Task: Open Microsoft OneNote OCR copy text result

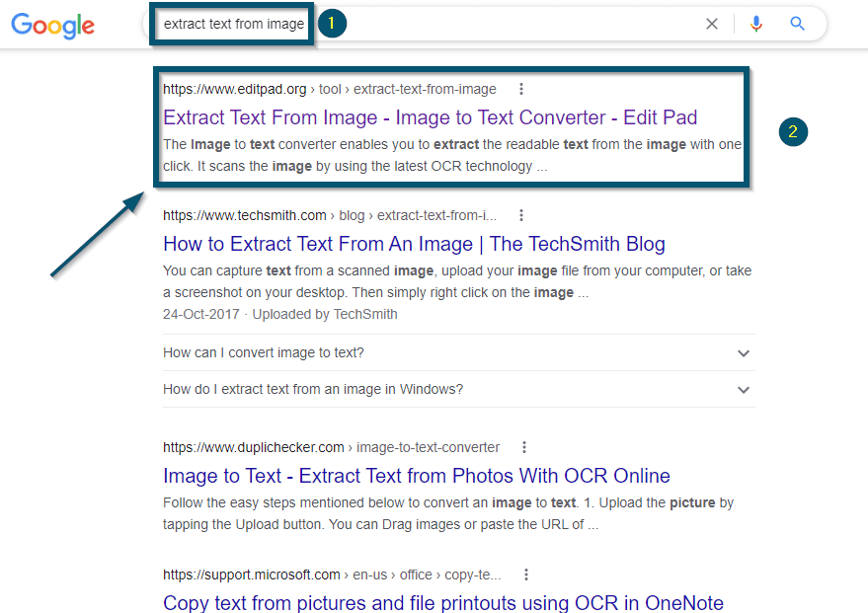Action: click(442, 602)
